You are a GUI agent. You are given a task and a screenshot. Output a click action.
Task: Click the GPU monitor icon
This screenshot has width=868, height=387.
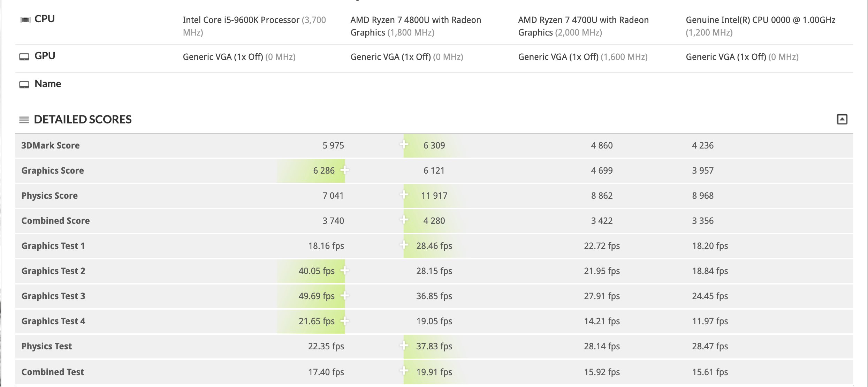click(24, 57)
